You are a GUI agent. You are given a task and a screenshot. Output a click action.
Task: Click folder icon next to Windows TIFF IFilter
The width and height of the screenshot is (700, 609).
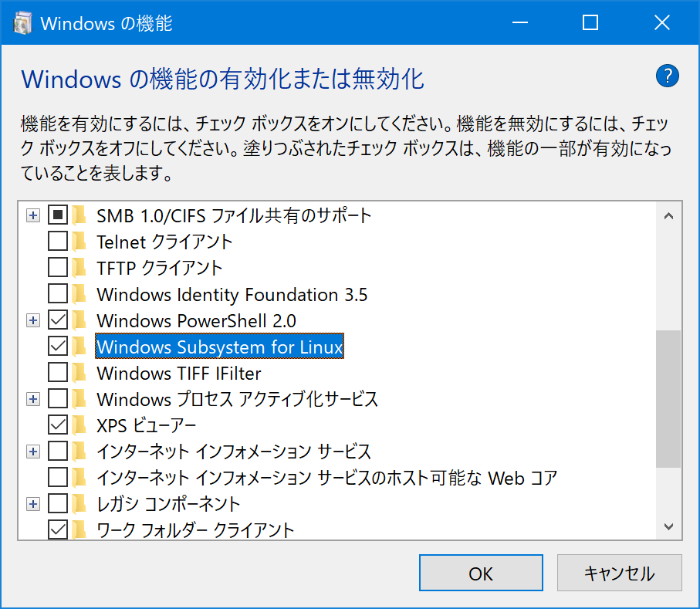click(79, 373)
